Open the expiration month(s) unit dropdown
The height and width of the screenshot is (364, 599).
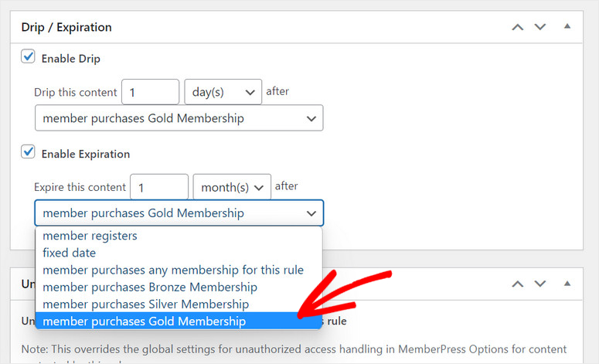(x=232, y=187)
